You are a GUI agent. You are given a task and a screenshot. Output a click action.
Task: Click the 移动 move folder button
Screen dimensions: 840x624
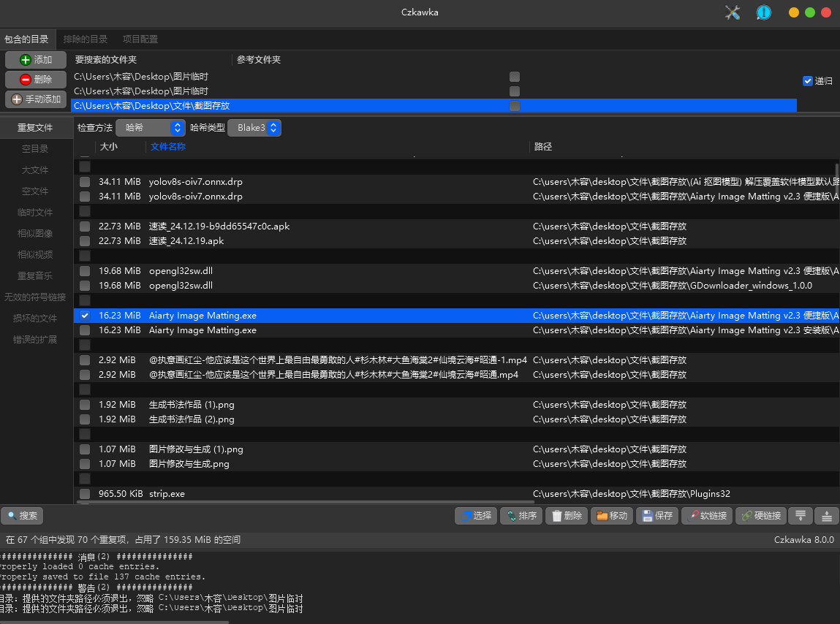coord(612,516)
